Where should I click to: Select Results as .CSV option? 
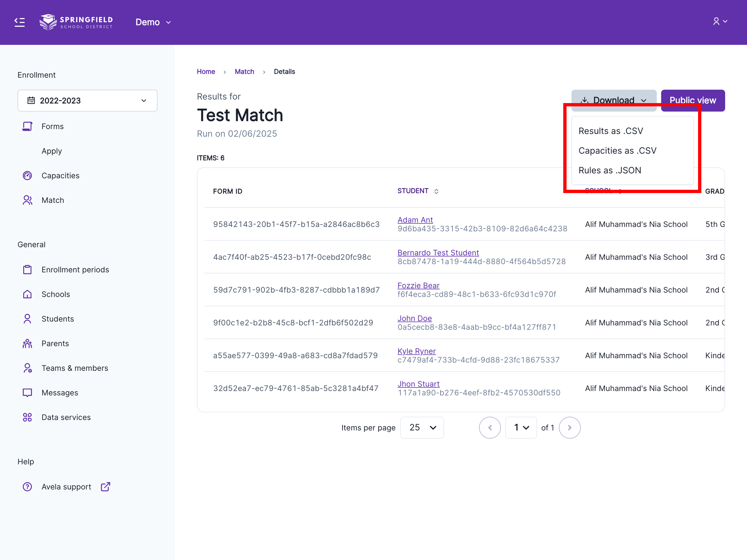[x=611, y=131]
